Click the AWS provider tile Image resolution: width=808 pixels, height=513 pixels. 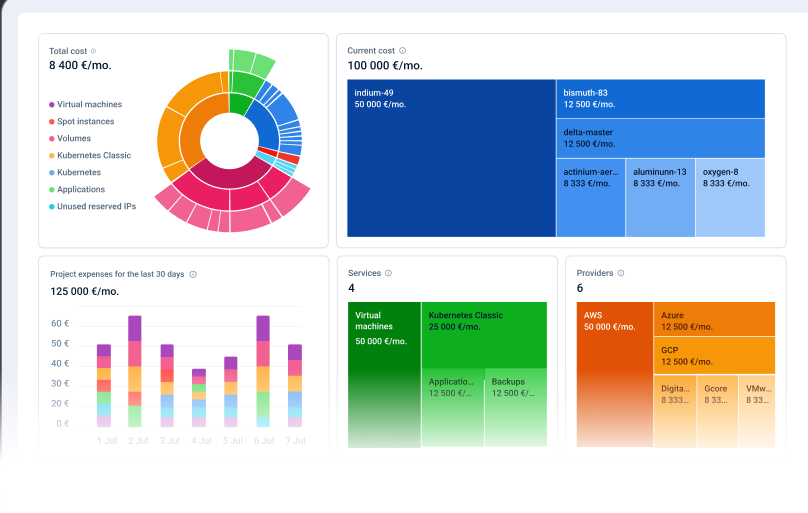click(x=615, y=370)
